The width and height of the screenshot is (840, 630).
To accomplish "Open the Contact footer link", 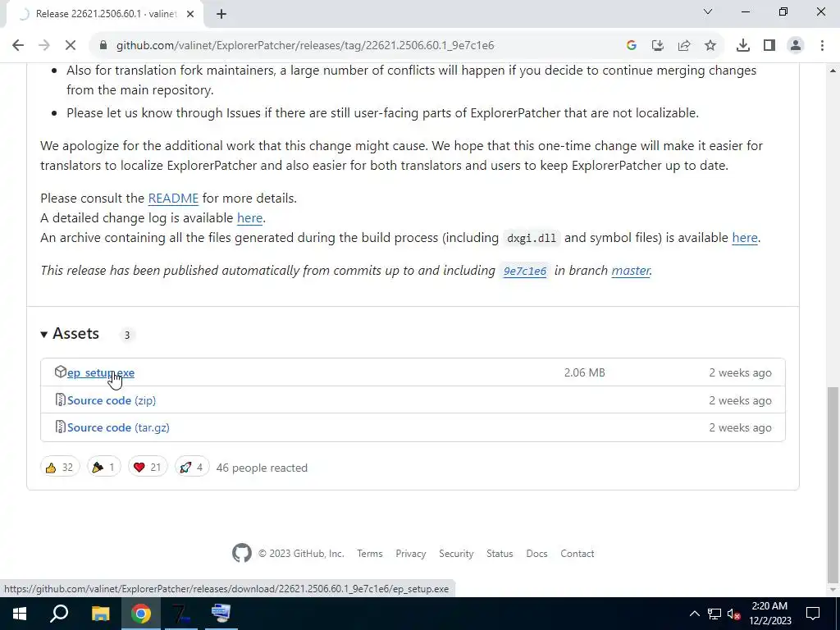I will click(577, 554).
